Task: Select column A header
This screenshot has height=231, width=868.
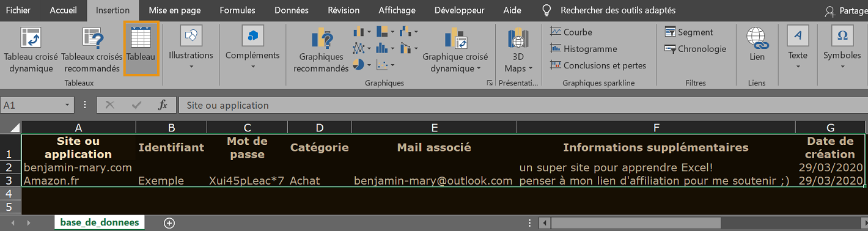Action: (x=78, y=127)
